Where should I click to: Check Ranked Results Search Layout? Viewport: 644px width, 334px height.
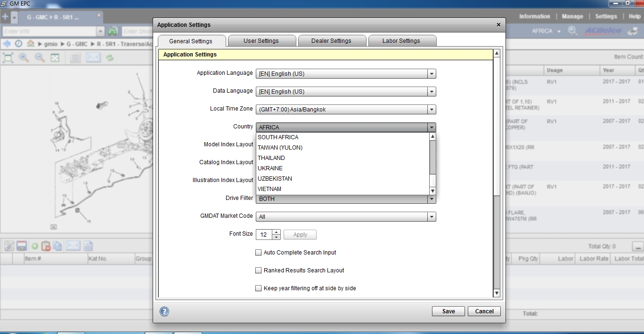point(258,270)
